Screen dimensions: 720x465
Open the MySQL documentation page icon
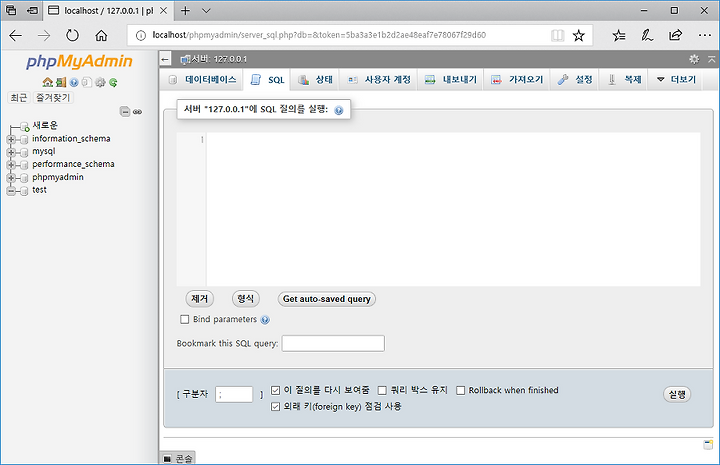point(87,82)
